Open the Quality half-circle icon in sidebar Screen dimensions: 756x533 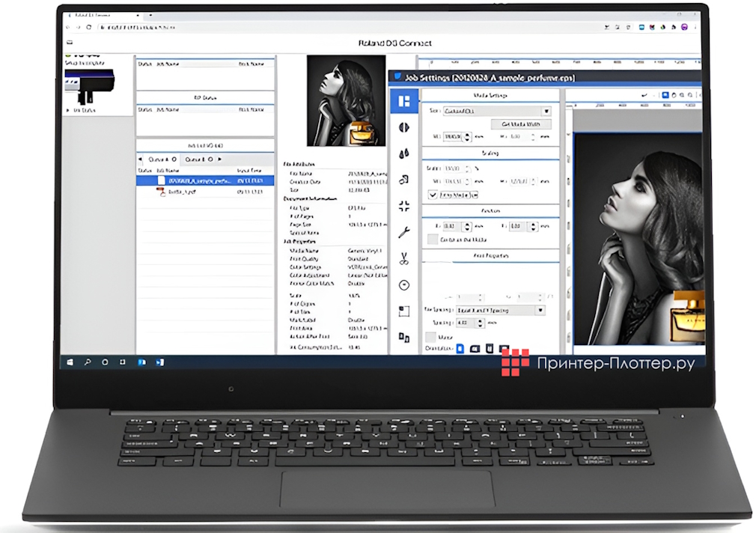(404, 127)
